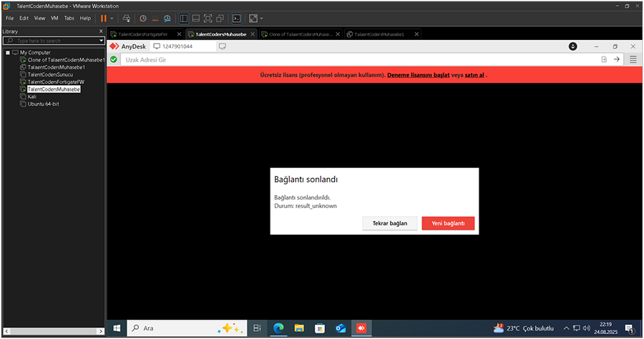
Task: Switch to the TalentCodersFortigateFW tab
Action: [142, 34]
